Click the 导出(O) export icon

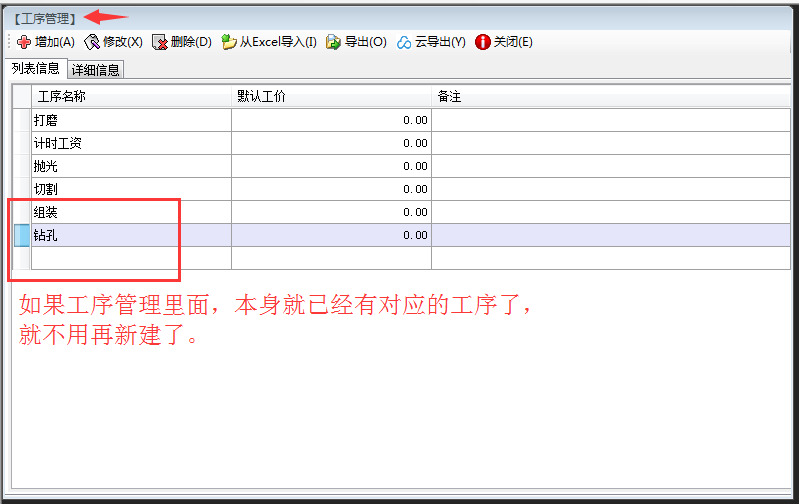pos(333,42)
